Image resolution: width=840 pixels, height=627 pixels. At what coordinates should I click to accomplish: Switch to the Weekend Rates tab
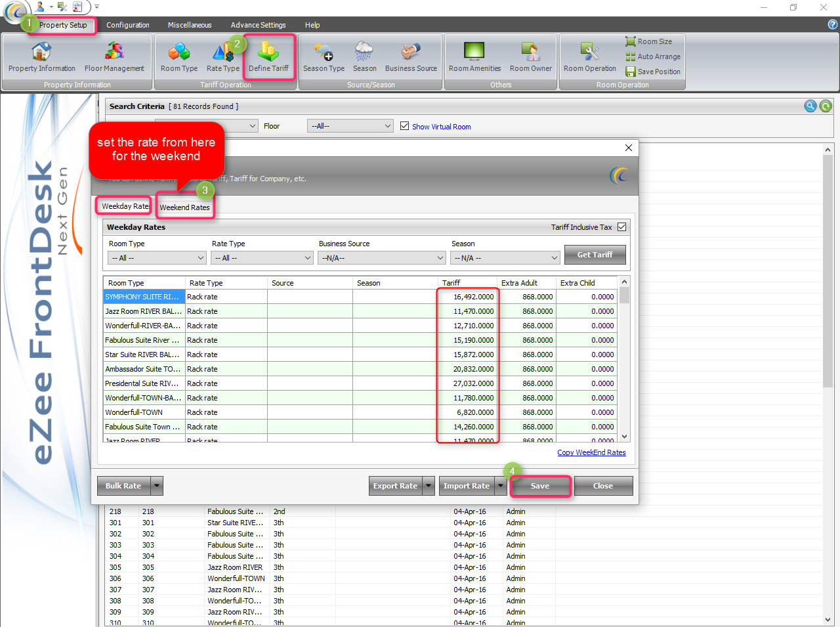point(184,207)
